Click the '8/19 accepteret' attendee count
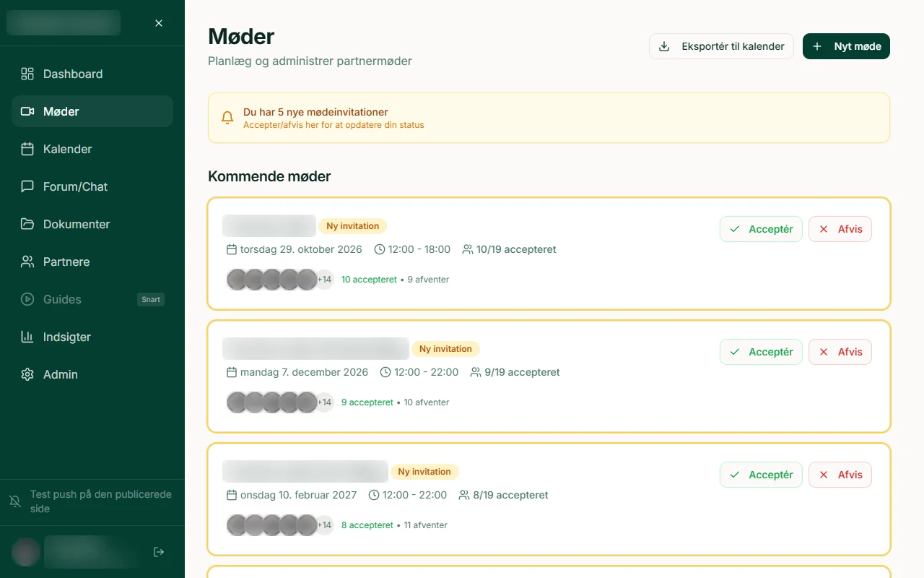This screenshot has width=924, height=578. 510,495
